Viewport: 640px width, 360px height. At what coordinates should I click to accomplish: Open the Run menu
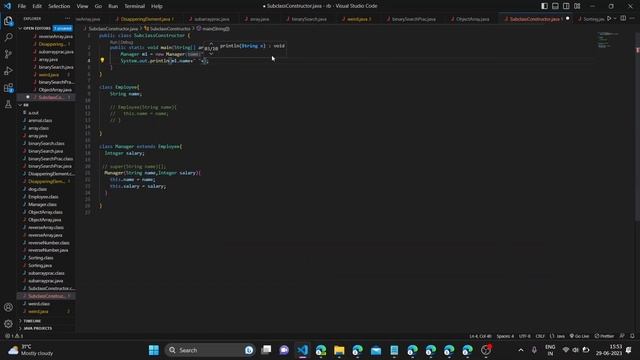113,6
